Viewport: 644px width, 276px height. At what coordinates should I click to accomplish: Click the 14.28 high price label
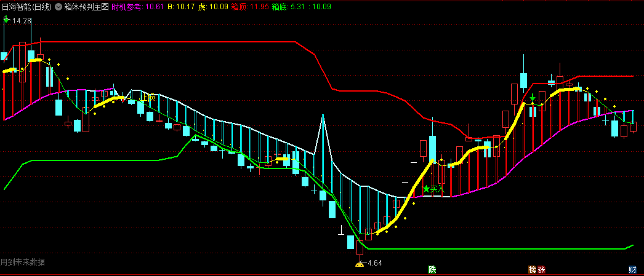point(22,20)
